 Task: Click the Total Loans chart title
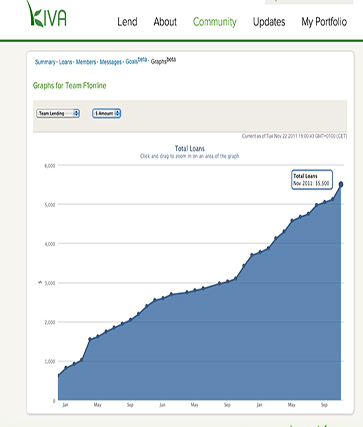[x=190, y=149]
